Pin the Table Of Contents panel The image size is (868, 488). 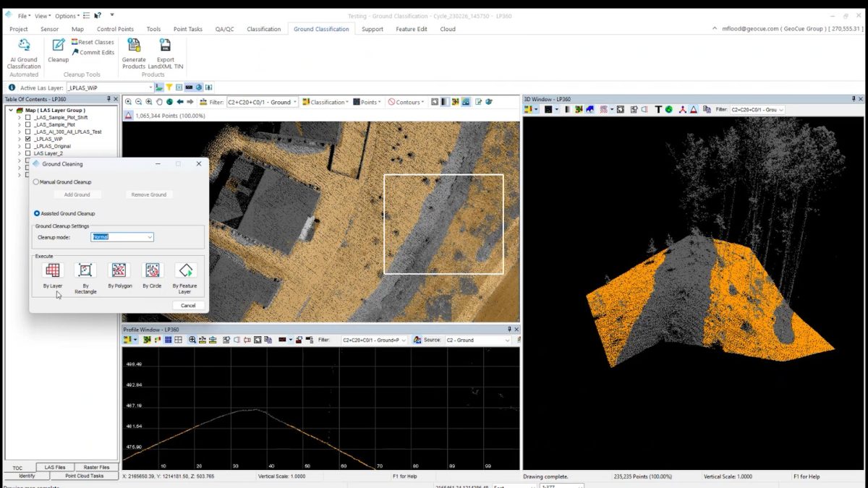[109, 99]
